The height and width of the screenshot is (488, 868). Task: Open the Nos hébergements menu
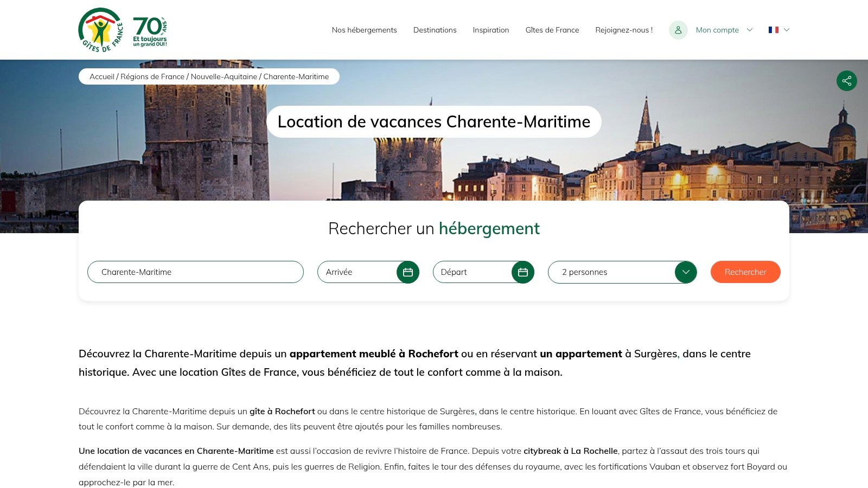tap(365, 30)
